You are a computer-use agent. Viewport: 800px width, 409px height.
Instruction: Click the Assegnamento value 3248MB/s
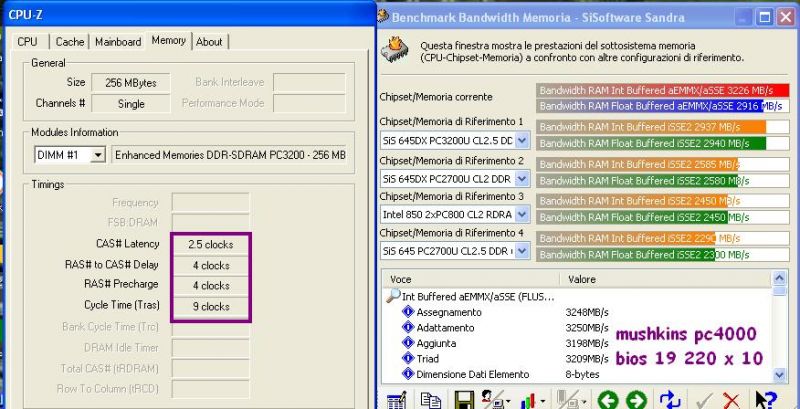pyautogui.click(x=587, y=312)
